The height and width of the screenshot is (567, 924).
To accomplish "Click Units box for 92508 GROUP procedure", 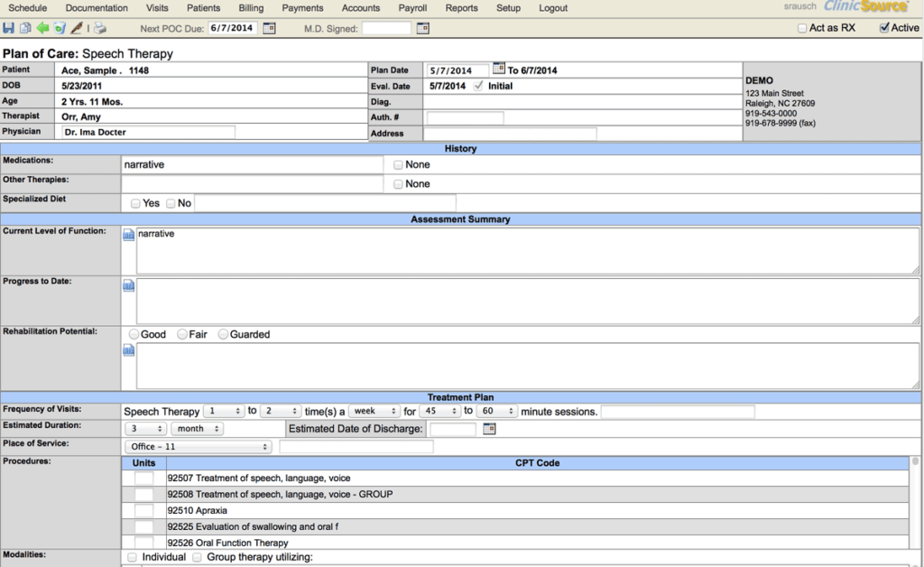I will pos(143,494).
